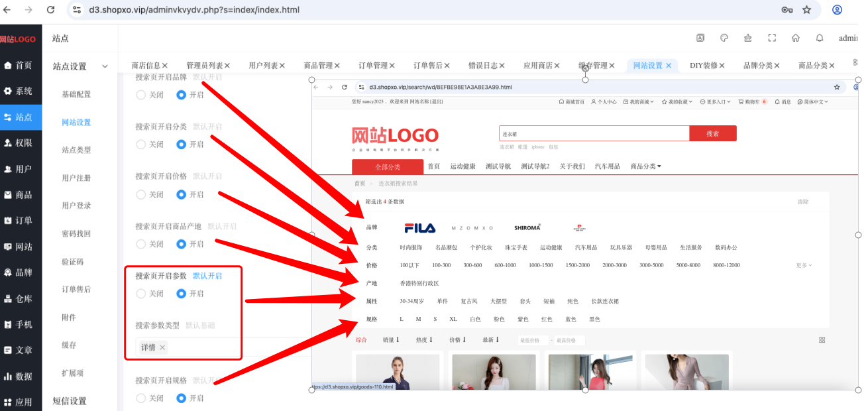This screenshot has height=411, width=868.
Task: Switch to the DIY装修 tab
Action: pos(704,66)
